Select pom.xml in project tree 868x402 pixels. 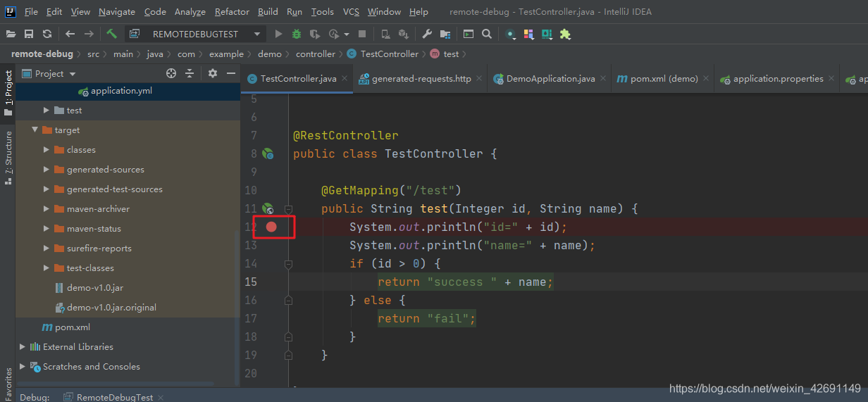pyautogui.click(x=73, y=327)
